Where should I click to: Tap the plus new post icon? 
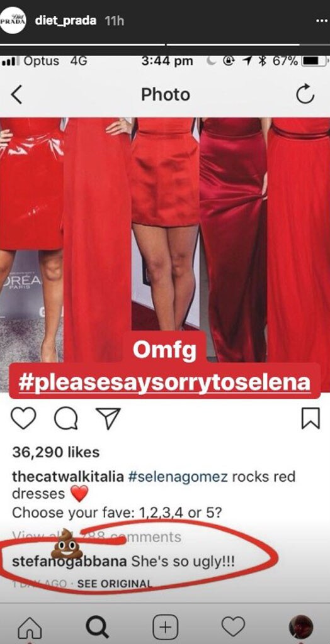click(x=166, y=628)
